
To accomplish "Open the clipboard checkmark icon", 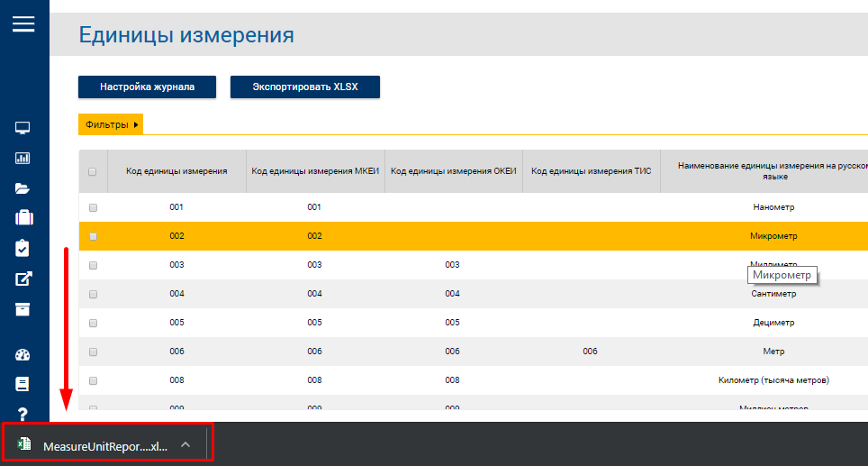I will click(23, 248).
